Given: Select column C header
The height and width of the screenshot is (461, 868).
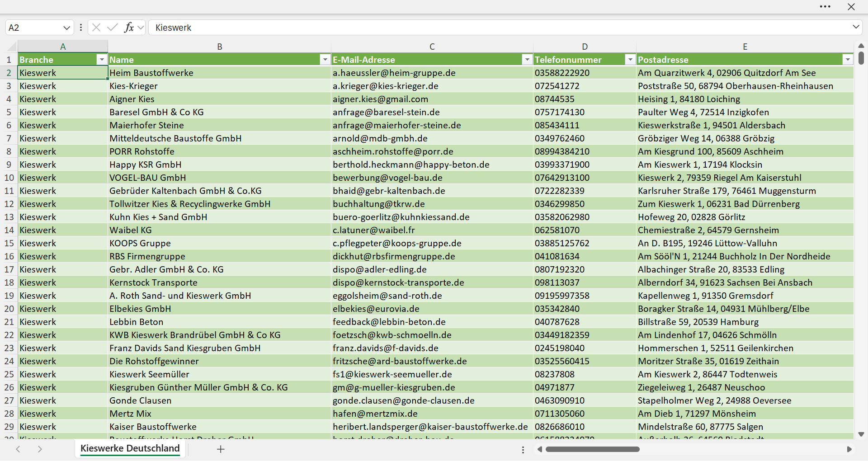Looking at the screenshot, I should point(432,46).
